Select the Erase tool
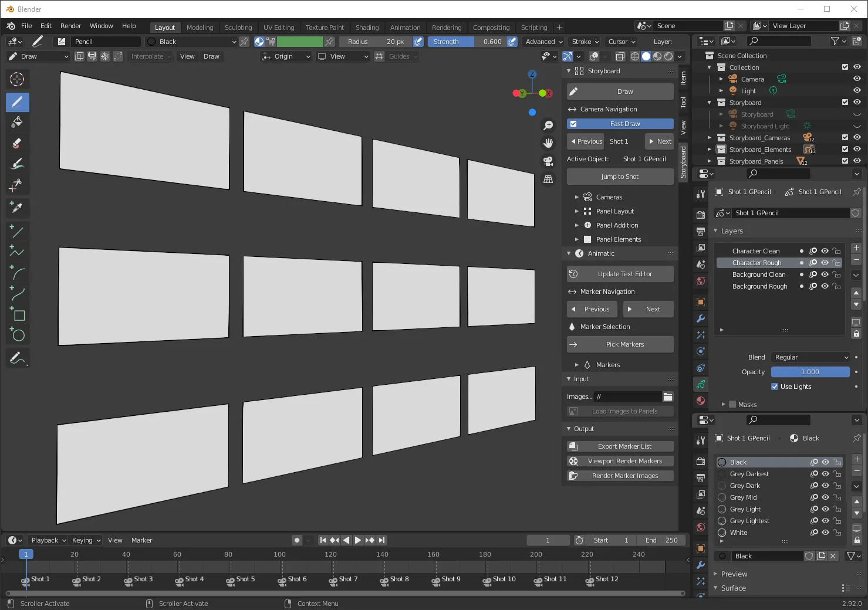868x610 pixels. pyautogui.click(x=17, y=143)
